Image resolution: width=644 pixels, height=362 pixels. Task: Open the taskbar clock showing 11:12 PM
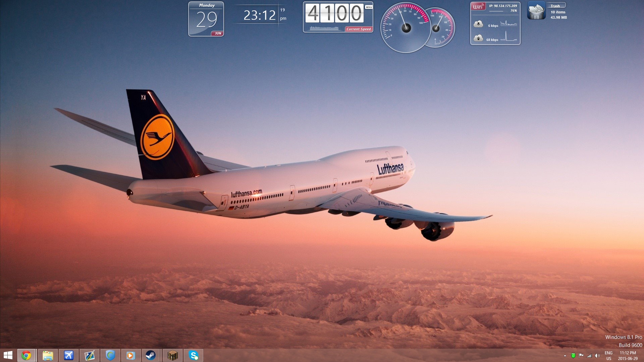pyautogui.click(x=628, y=356)
